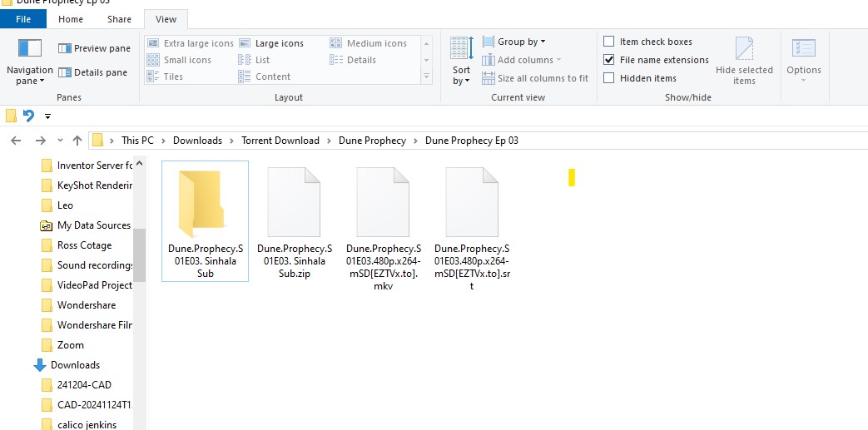868x430 pixels.
Task: Switch layout to Large icons
Action: (271, 43)
